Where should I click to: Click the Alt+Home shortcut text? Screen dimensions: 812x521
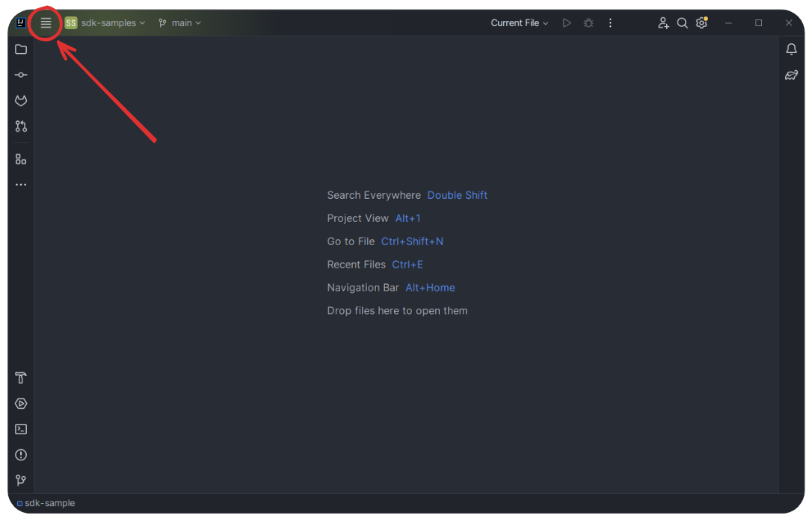430,288
